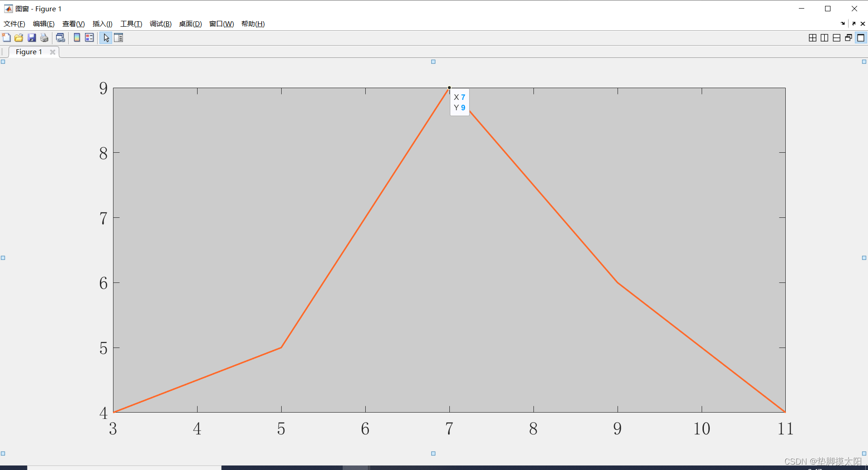Maximize the figure in the document area
Screen dimensions: 868x470
click(861, 38)
